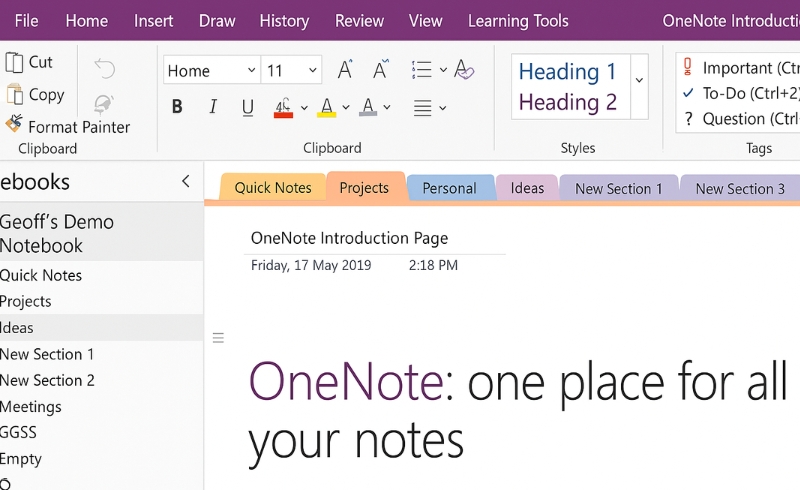
Task: Switch to the Insert ribbon tab
Action: point(153,21)
